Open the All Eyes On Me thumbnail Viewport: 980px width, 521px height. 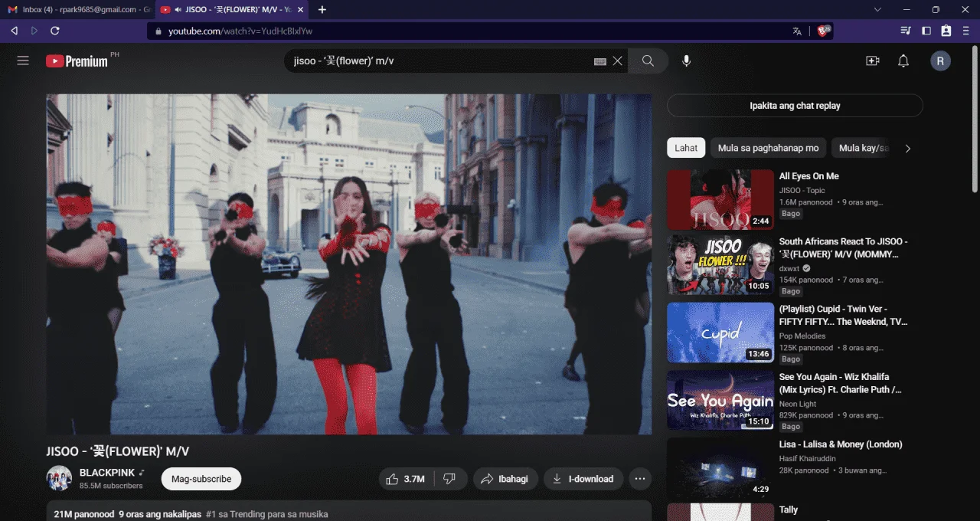click(x=720, y=199)
